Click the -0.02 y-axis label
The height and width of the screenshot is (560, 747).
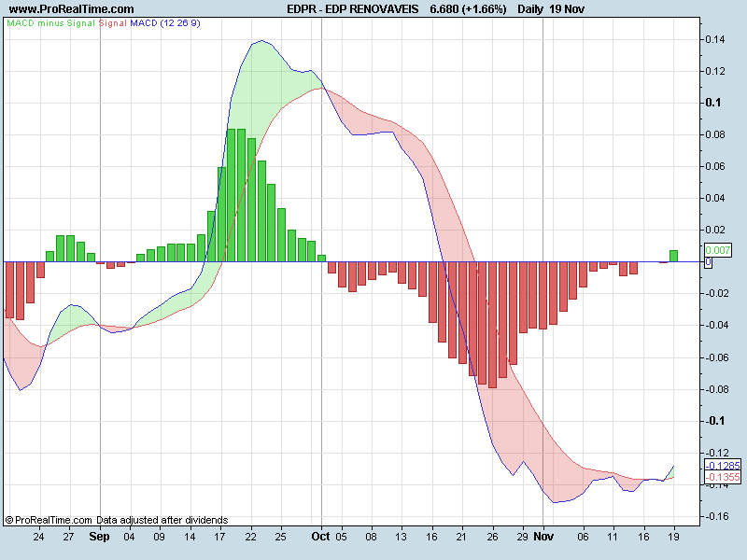point(716,293)
